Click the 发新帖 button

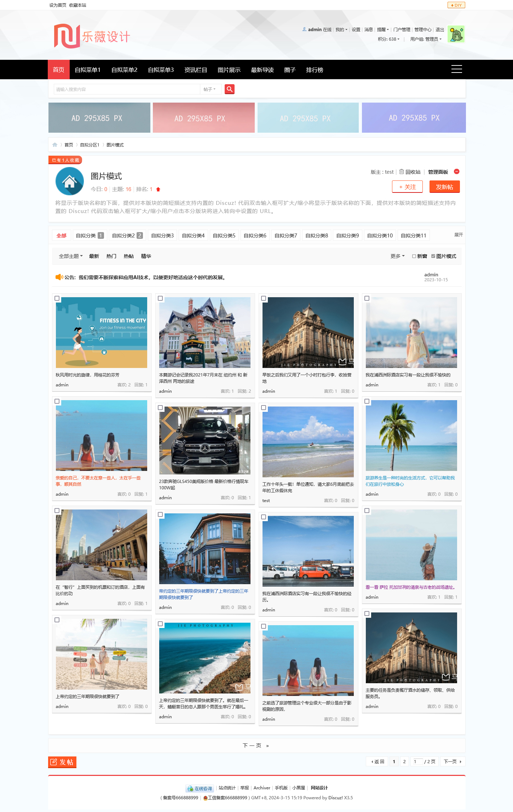pyautogui.click(x=444, y=187)
